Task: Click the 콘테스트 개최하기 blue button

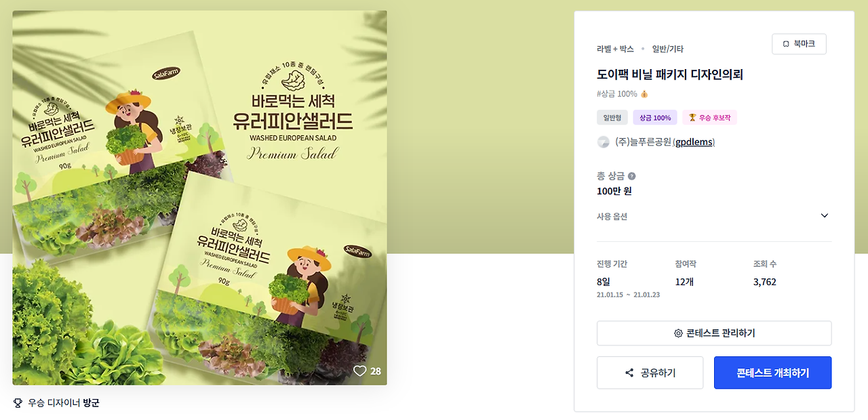Action: [x=772, y=373]
